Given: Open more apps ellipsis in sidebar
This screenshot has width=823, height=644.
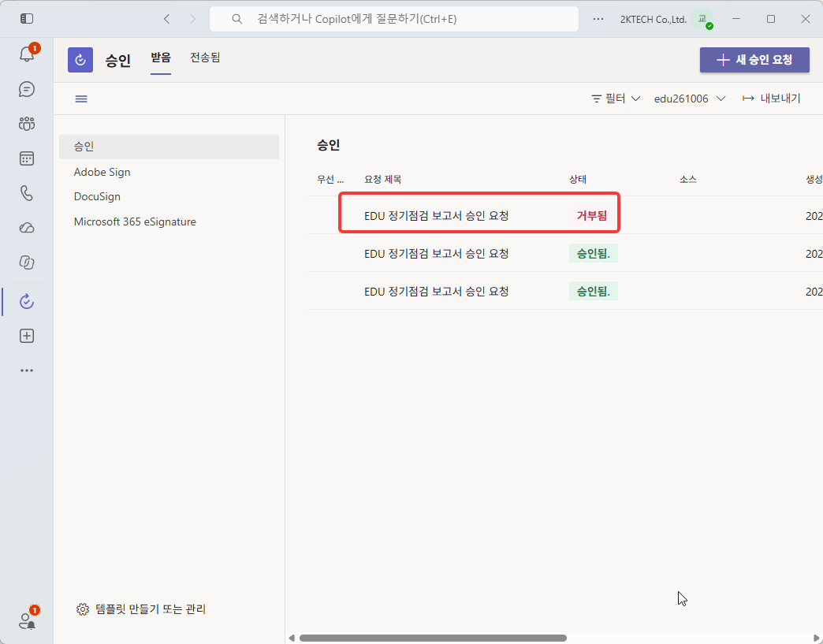Looking at the screenshot, I should [x=27, y=370].
